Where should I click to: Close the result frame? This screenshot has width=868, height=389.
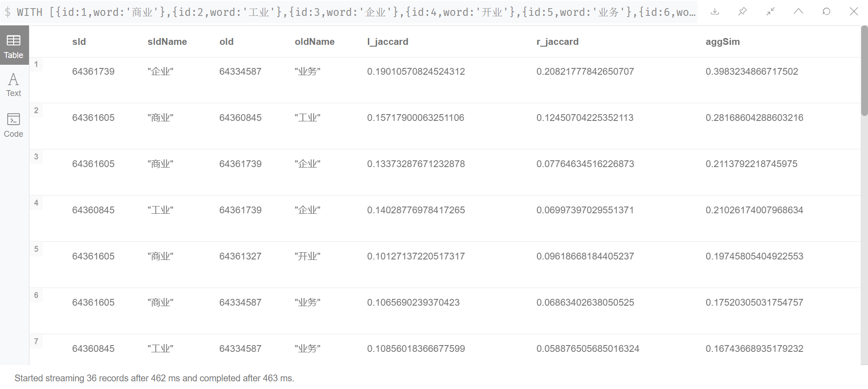click(854, 11)
